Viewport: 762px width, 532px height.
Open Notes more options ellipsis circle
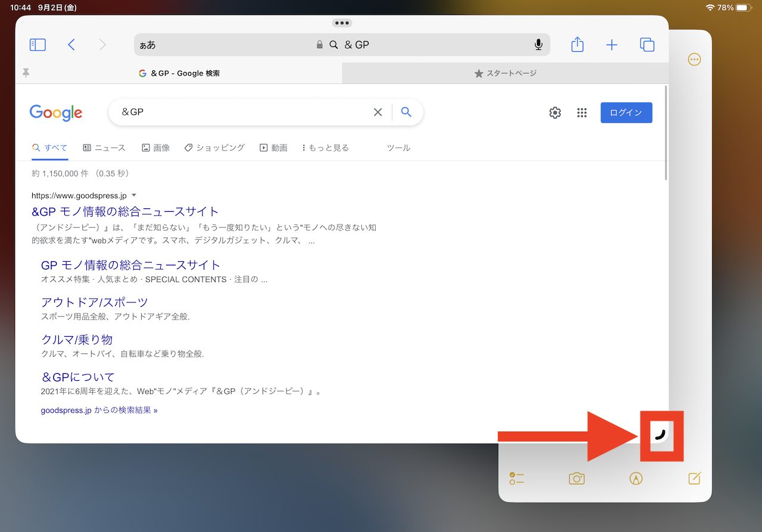point(694,60)
